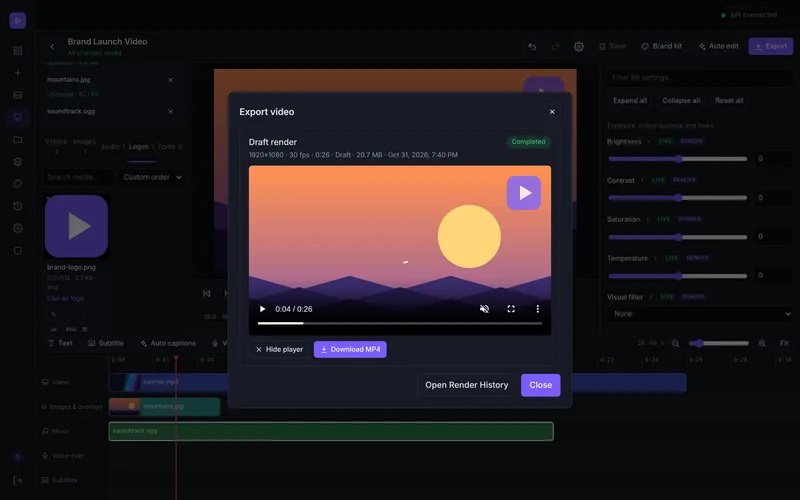Open project settings gear in top toolbar

tap(579, 46)
